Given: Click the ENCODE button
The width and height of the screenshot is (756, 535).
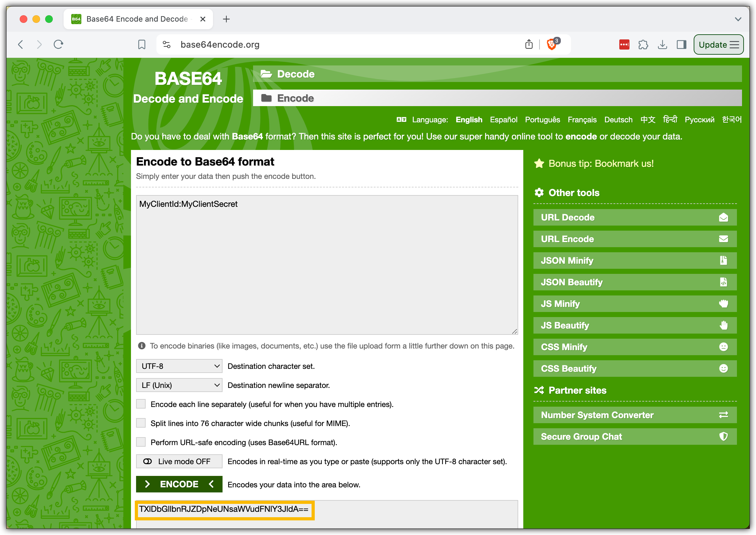Looking at the screenshot, I should pyautogui.click(x=179, y=484).
